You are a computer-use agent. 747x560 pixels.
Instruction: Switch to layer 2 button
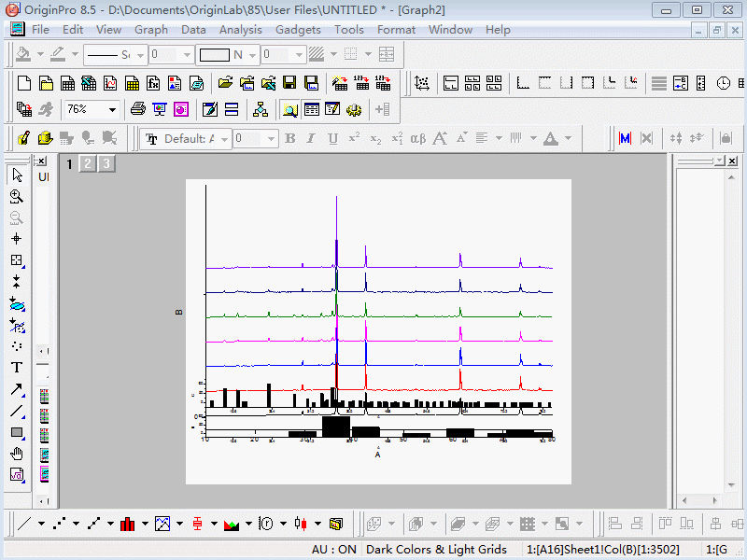point(87,164)
